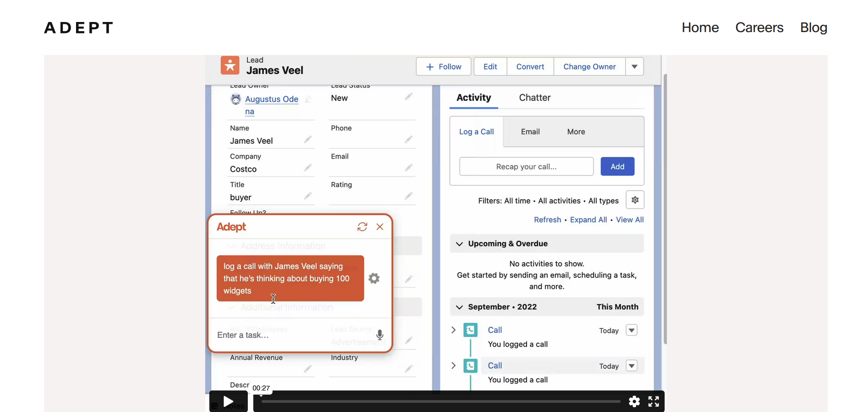
Task: Open the activity filter settings gear
Action: tap(635, 200)
